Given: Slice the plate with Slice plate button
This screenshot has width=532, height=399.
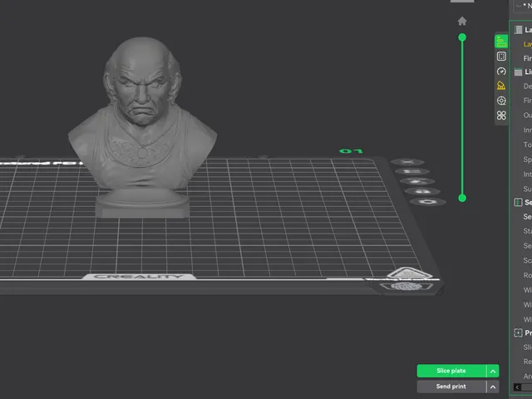Looking at the screenshot, I should tap(451, 371).
